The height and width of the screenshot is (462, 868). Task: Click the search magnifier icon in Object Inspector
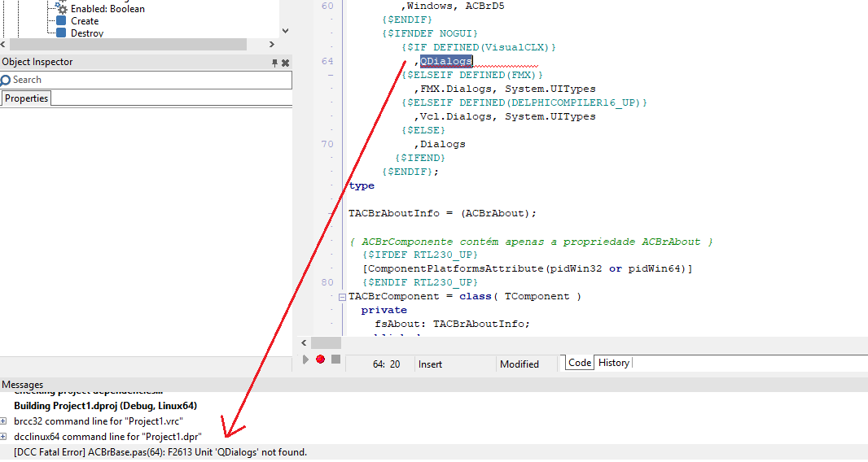(x=6, y=81)
